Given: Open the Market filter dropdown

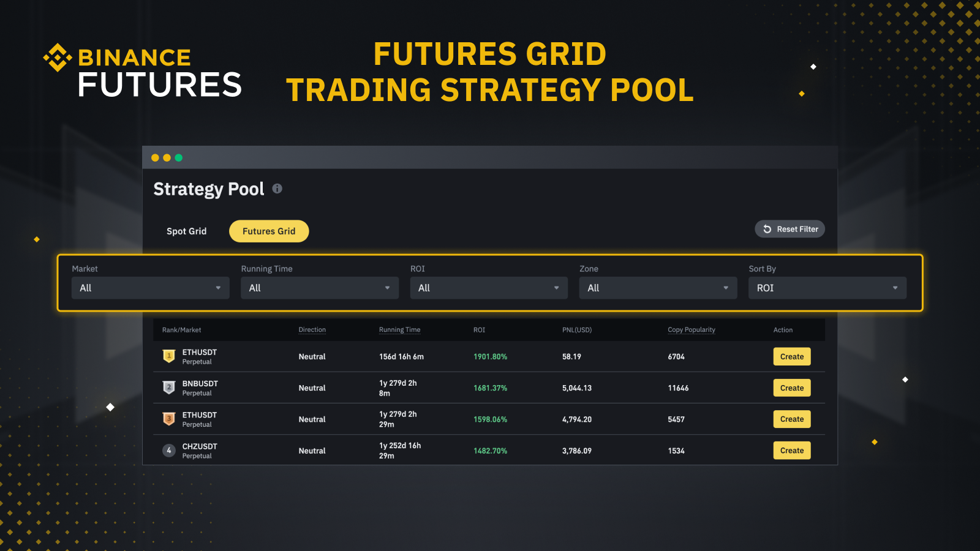Looking at the screenshot, I should 150,288.
